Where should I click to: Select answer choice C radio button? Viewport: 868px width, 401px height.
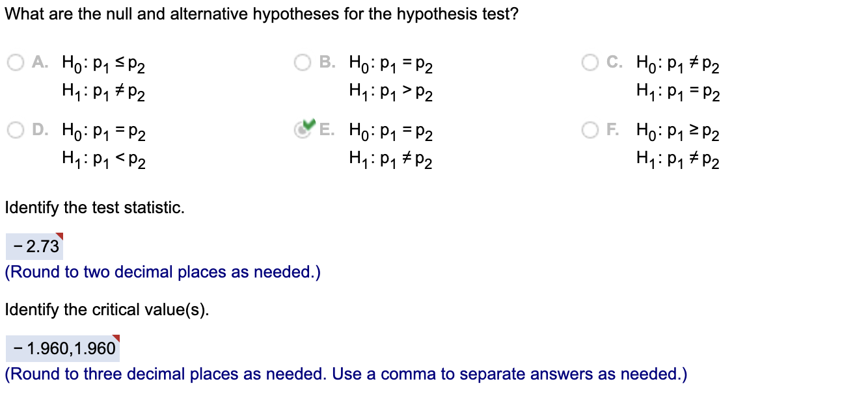pos(590,62)
